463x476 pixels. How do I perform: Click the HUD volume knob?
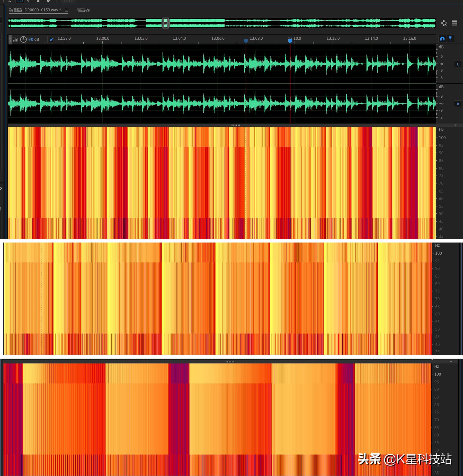tap(23, 39)
